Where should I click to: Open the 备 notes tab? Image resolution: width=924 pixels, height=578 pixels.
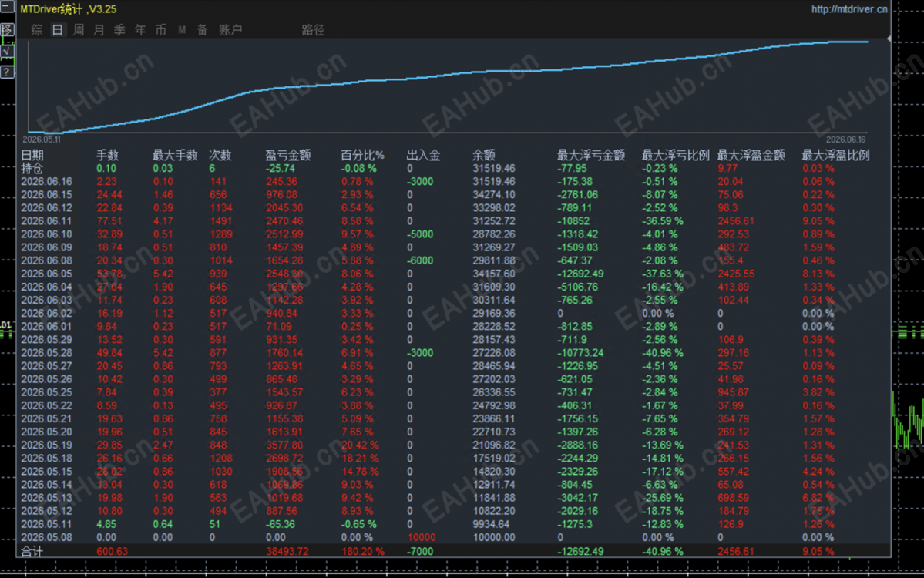(x=202, y=29)
